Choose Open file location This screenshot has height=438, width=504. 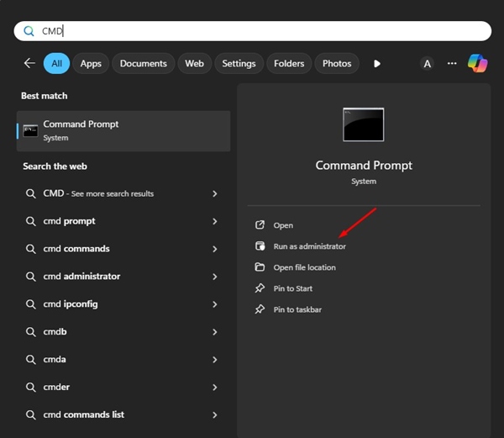pyautogui.click(x=304, y=267)
